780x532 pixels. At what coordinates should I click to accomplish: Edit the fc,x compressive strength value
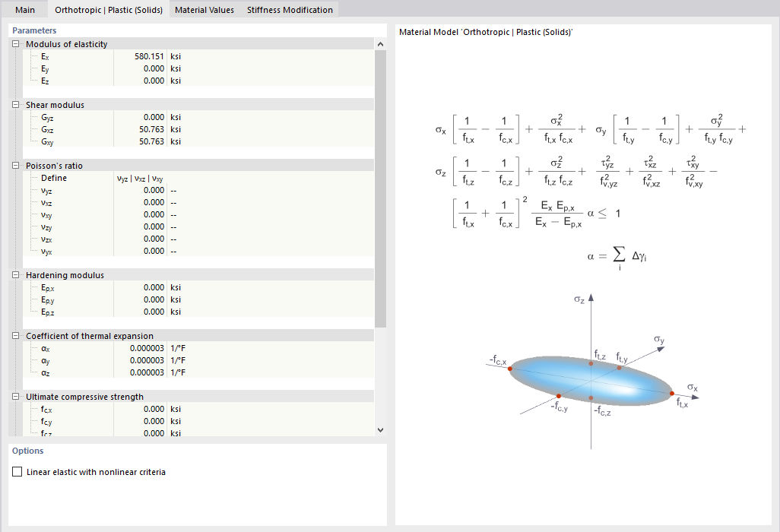pyautogui.click(x=141, y=409)
